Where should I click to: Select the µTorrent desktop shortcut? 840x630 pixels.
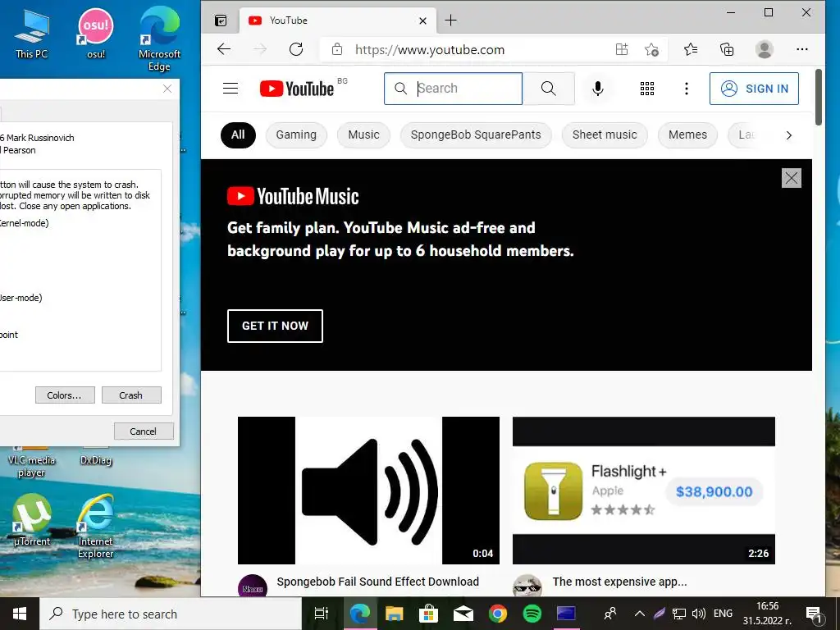pos(32,520)
